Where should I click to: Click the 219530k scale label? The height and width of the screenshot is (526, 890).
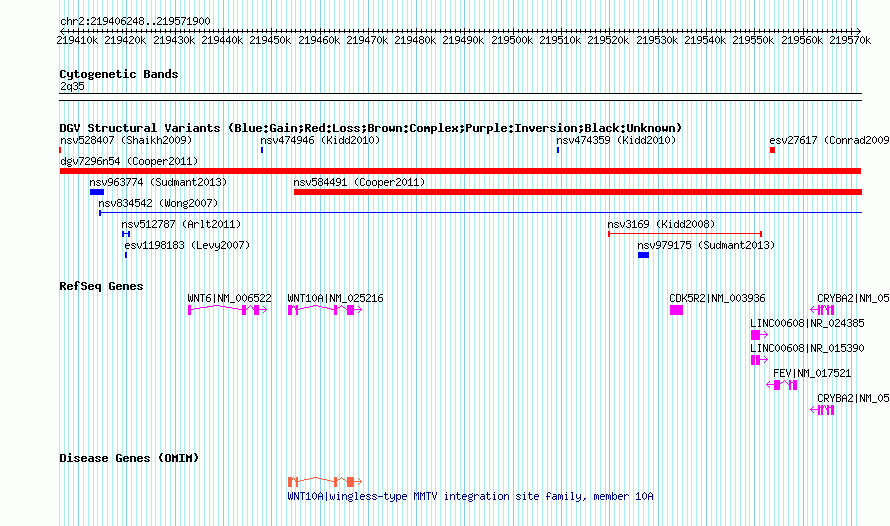pyautogui.click(x=657, y=40)
